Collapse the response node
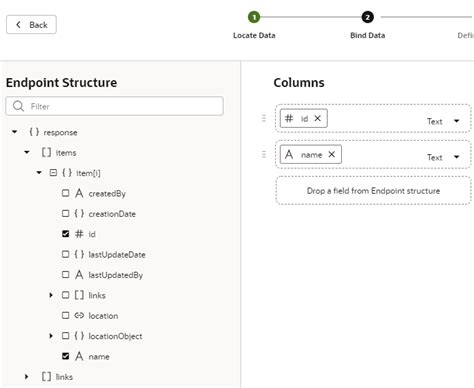This screenshot has width=474, height=388. coord(14,132)
